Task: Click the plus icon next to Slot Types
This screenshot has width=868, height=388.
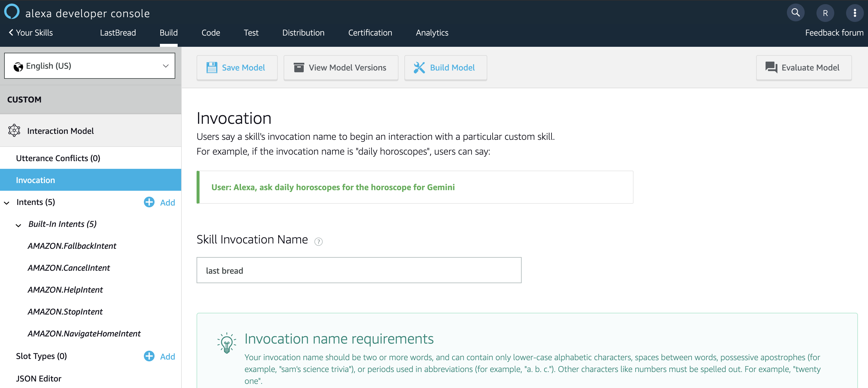Action: point(149,356)
